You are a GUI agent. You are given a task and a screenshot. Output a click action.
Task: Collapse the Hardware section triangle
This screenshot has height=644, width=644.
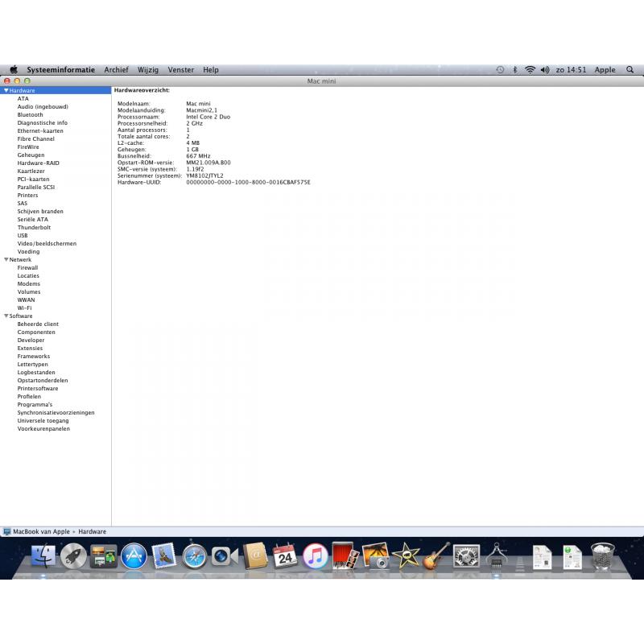click(x=6, y=90)
